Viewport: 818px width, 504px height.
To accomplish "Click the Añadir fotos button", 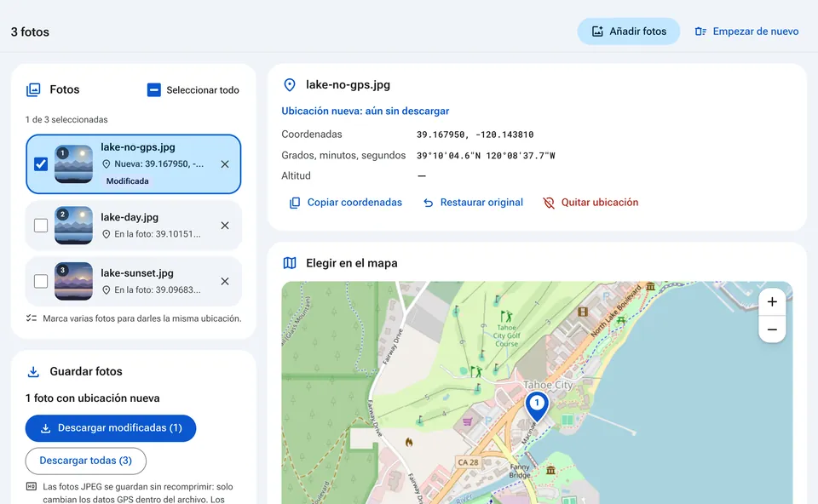I will (629, 31).
